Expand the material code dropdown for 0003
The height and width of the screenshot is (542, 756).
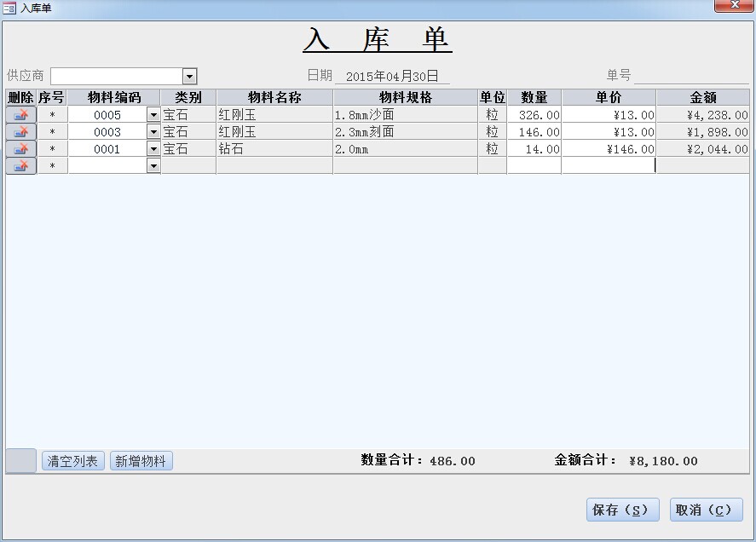(153, 131)
